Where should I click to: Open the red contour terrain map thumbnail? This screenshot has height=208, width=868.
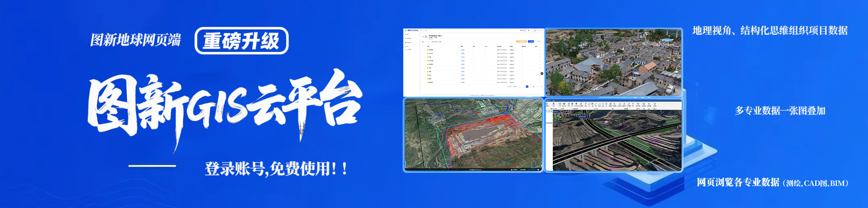(473, 135)
